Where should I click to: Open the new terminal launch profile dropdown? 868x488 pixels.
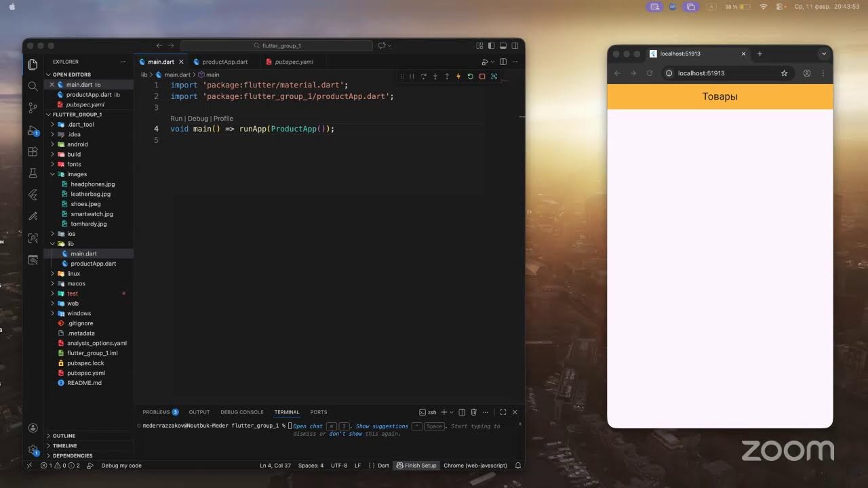point(451,412)
